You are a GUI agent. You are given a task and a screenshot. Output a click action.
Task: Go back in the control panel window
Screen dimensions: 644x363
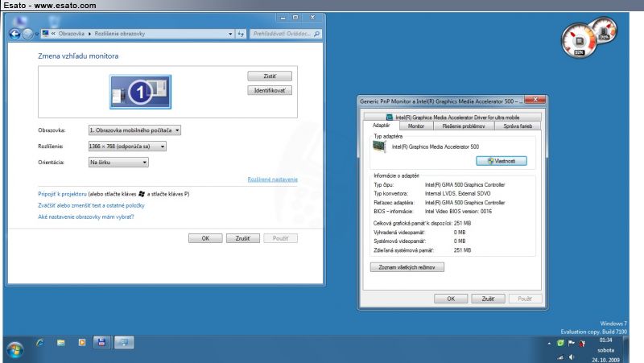[x=14, y=34]
